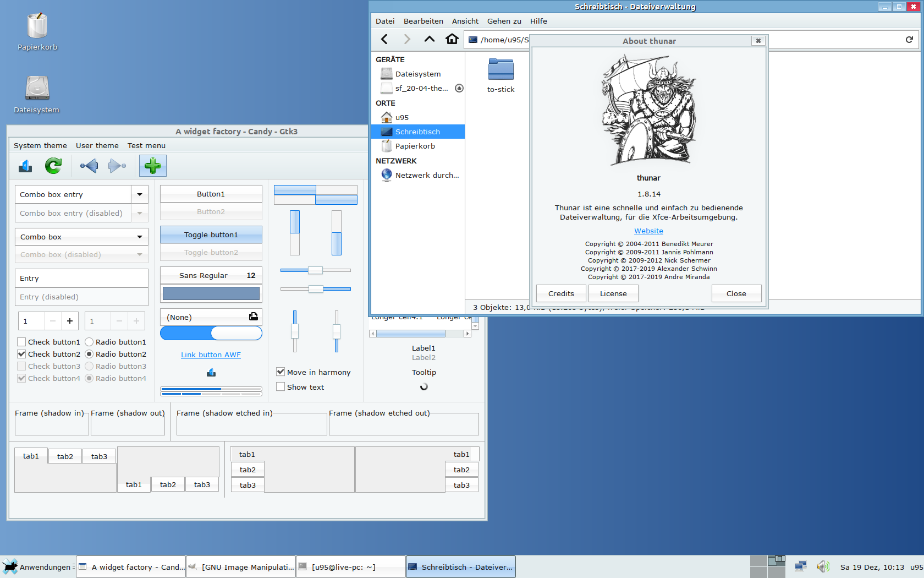This screenshot has height=578, width=924.
Task: Click the small download icon below Link button
Action: click(211, 373)
